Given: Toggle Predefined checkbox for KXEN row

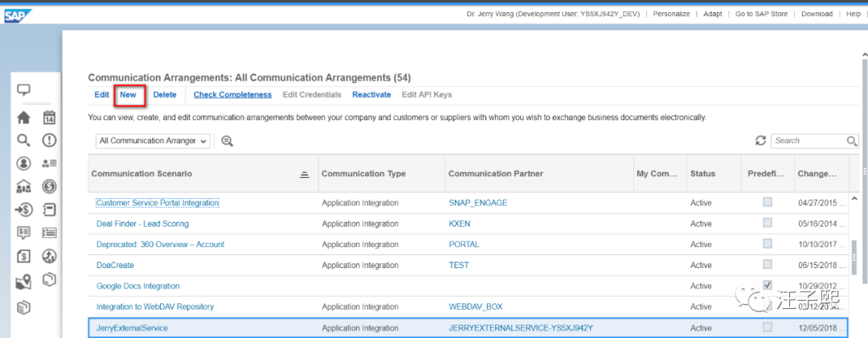Looking at the screenshot, I should tap(768, 223).
